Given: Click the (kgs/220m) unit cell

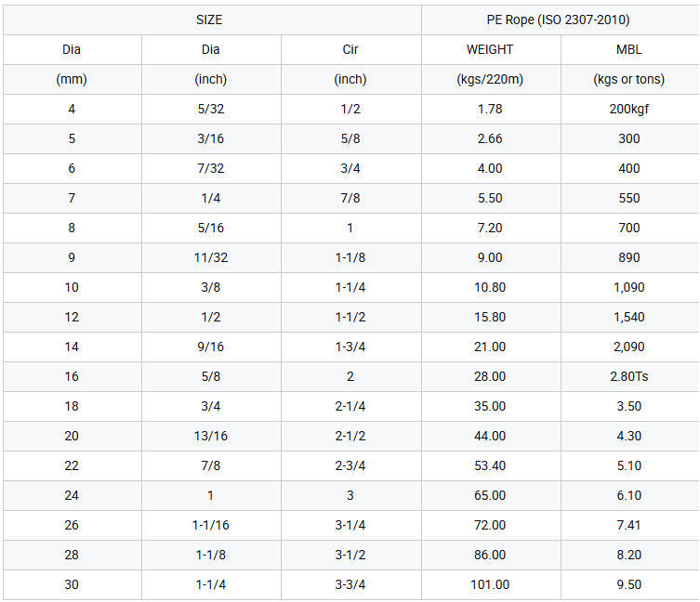Looking at the screenshot, I should click(490, 79).
